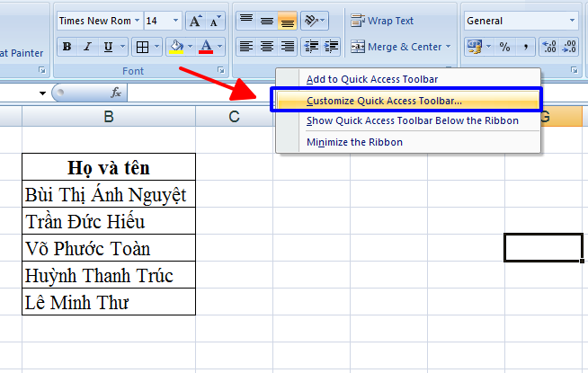The image size is (588, 373).
Task: Click Wrap Text
Action: pos(382,21)
